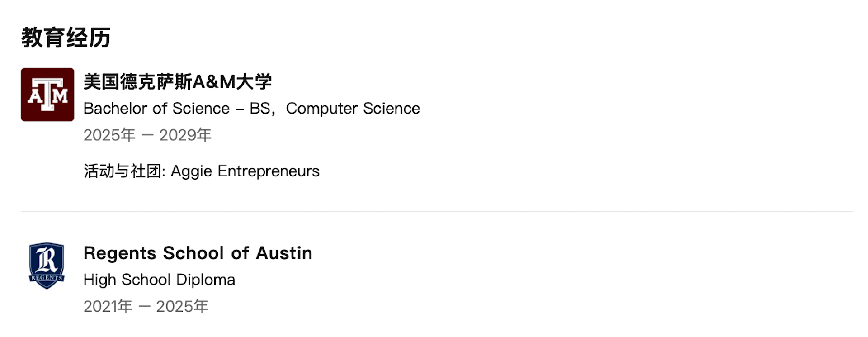Click the divider line between education entries
The width and height of the screenshot is (868, 337).
click(436, 211)
